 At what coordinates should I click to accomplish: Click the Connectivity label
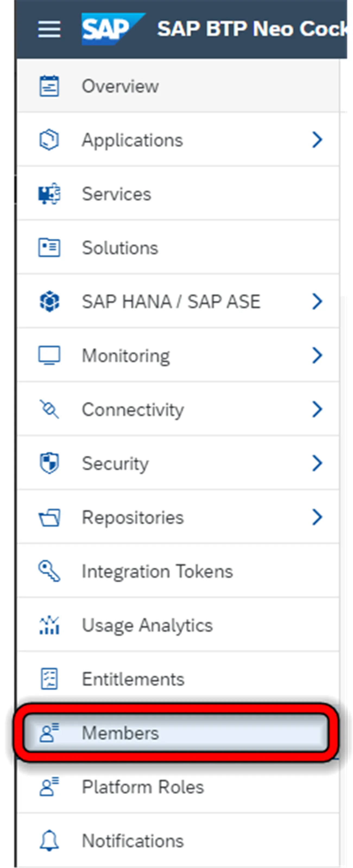(x=133, y=410)
